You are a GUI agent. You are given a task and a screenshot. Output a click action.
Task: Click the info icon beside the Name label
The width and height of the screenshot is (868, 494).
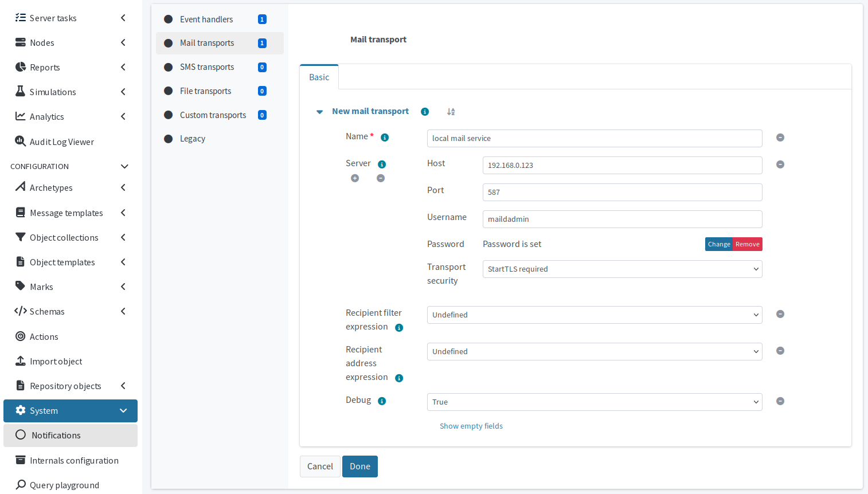385,137
